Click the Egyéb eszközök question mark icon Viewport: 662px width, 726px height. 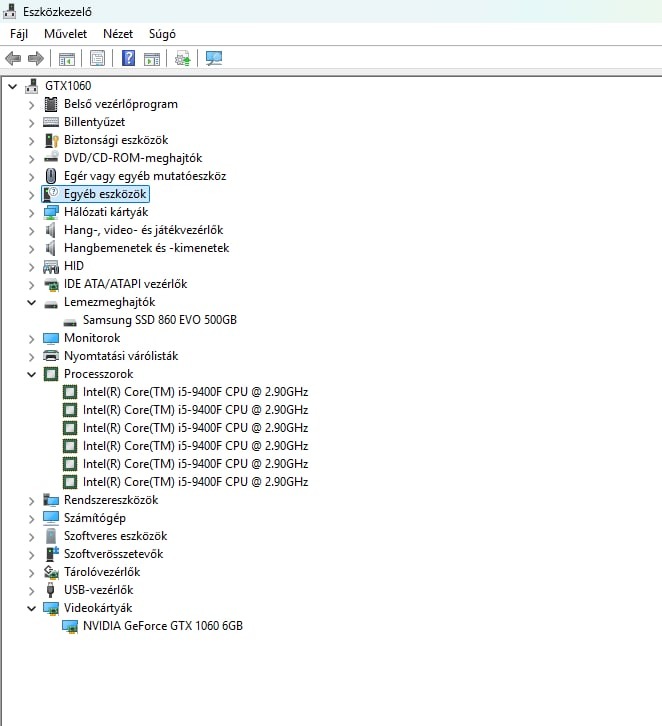point(51,194)
